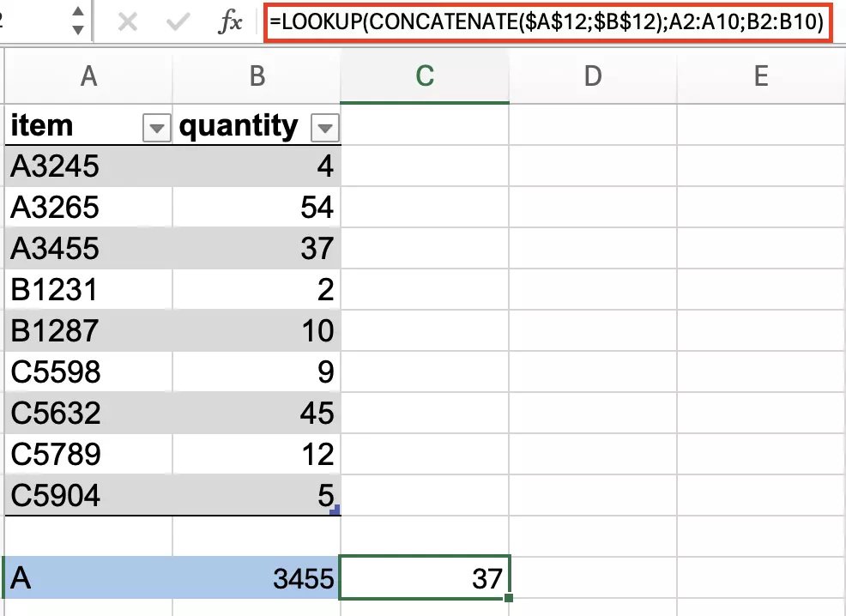Select column C header
The image size is (846, 616).
[425, 76]
